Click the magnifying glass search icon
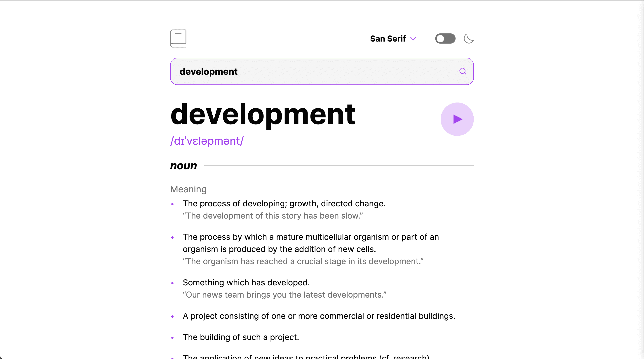644x359 pixels. point(463,71)
